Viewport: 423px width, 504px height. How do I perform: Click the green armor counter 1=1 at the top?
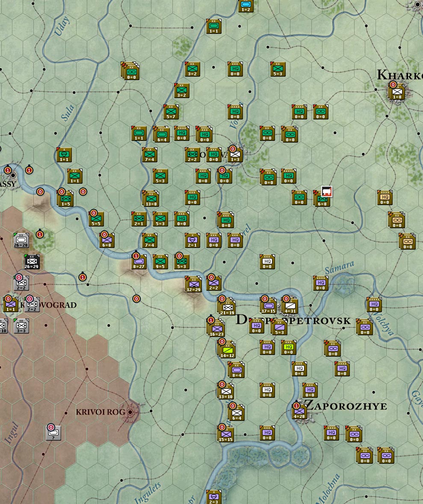pyautogui.click(x=214, y=27)
